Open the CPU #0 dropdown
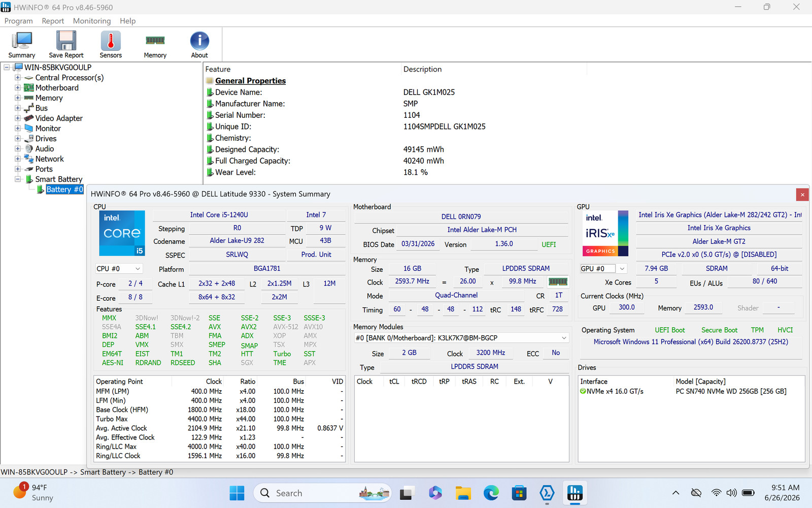The width and height of the screenshot is (812, 508). click(x=119, y=269)
